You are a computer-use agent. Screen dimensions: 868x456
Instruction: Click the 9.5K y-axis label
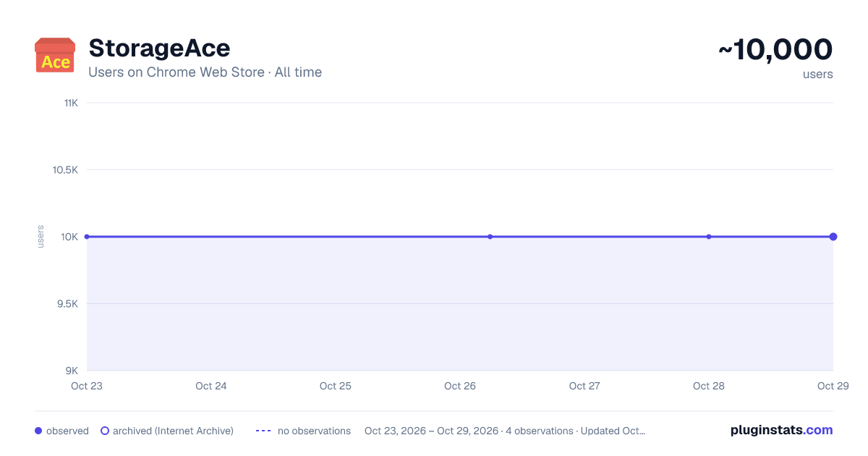pos(67,303)
